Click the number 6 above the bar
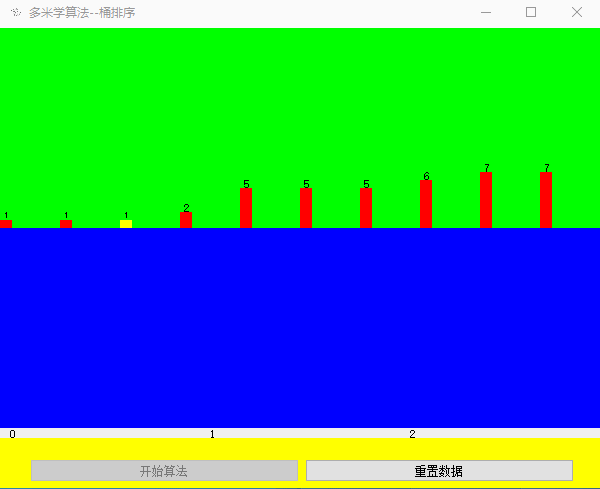600x489 pixels. point(426,176)
